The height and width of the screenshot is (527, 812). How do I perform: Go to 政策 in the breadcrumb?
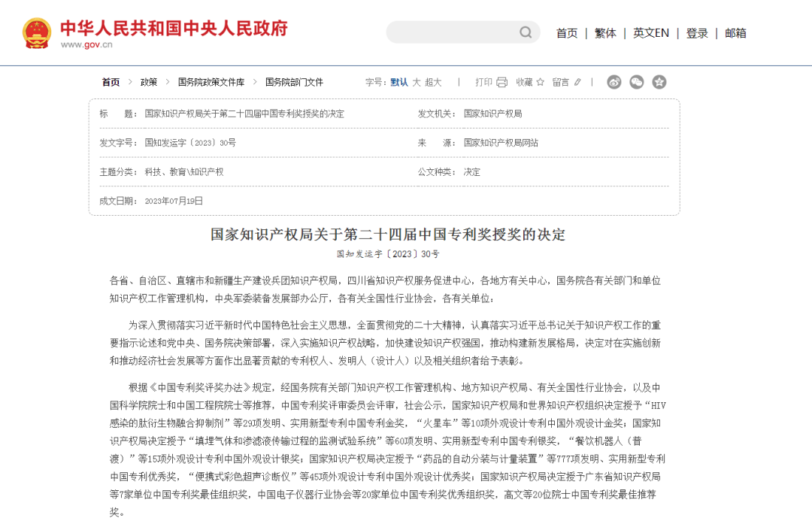pyautogui.click(x=149, y=82)
